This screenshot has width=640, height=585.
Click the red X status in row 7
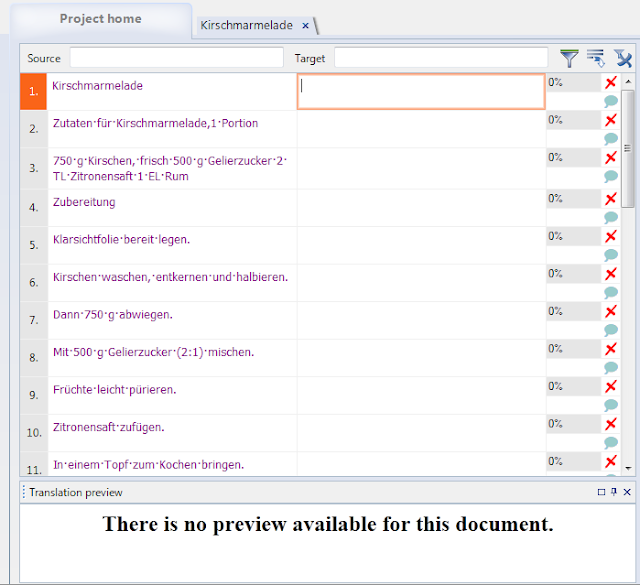(611, 311)
